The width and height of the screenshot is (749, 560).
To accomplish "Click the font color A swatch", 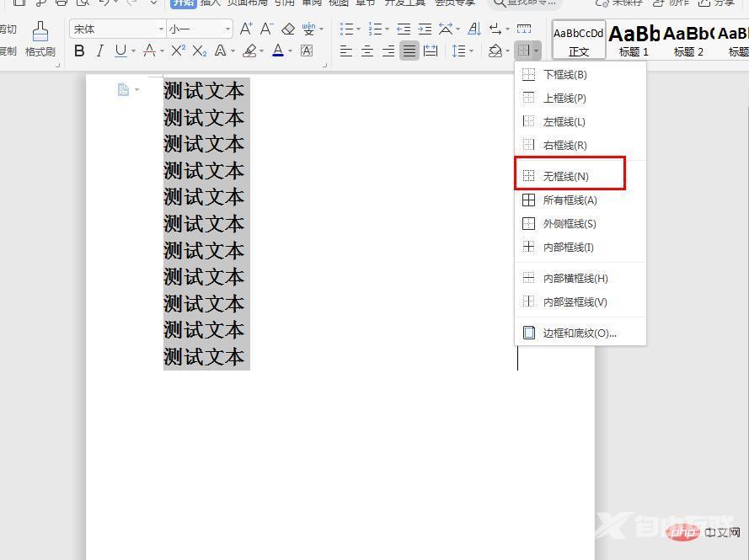I will pyautogui.click(x=278, y=51).
